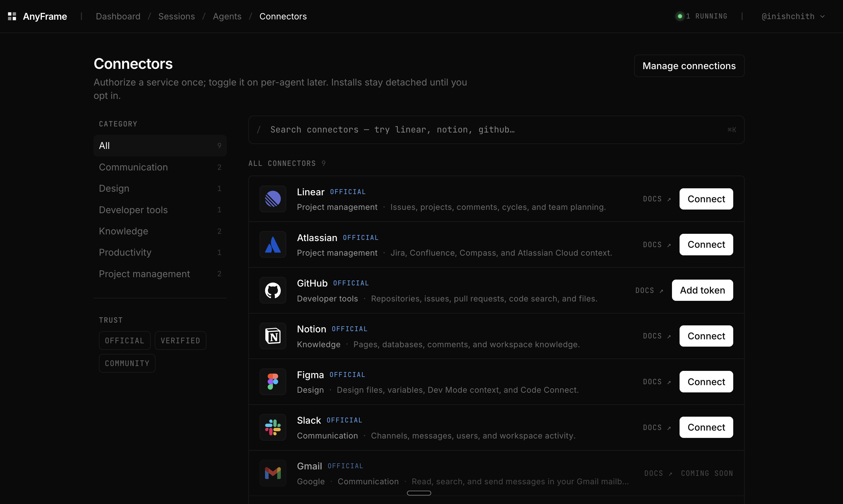Click the Slack connector icon
This screenshot has width=843, height=504.
tap(273, 427)
